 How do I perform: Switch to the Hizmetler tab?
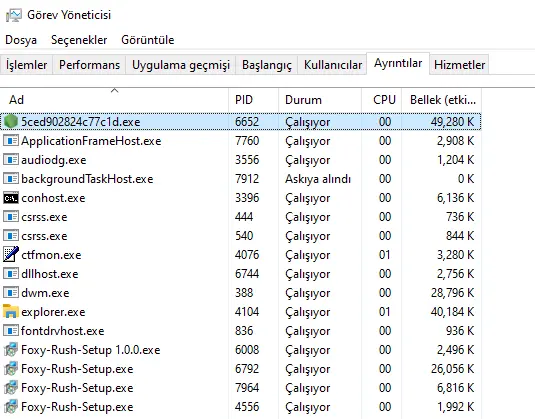coord(459,64)
